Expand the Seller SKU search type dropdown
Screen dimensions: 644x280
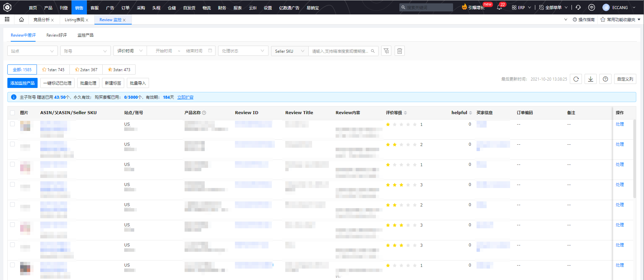[x=289, y=51]
